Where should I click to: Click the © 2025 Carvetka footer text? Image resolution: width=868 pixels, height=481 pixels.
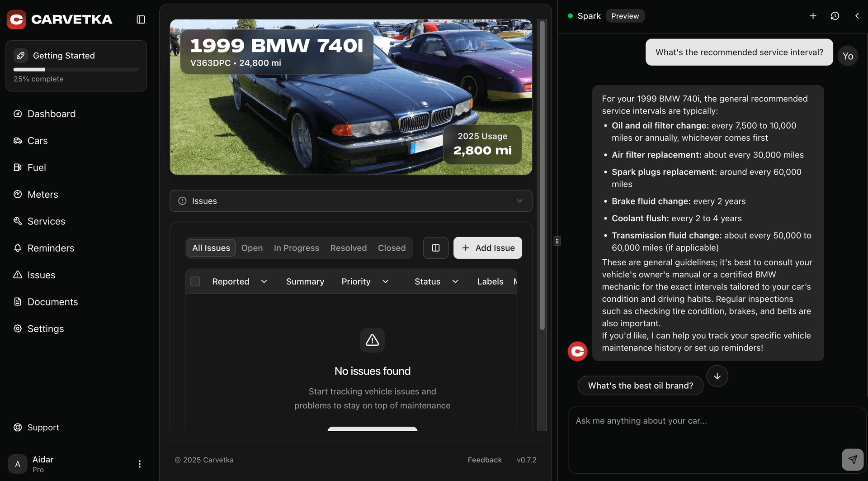pyautogui.click(x=204, y=460)
